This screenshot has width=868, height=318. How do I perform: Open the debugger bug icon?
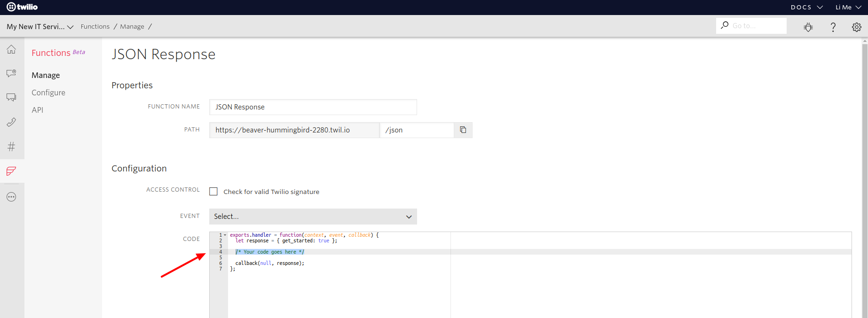808,27
